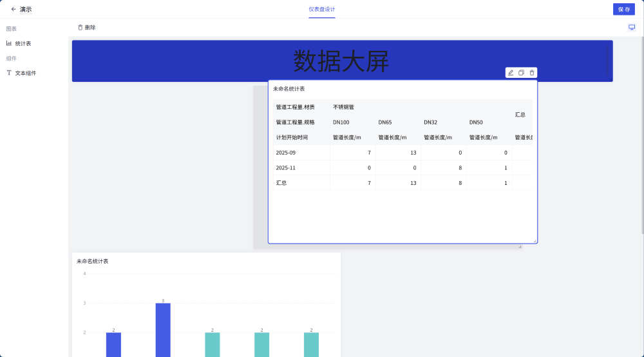
Task: Open the monitor preview icon at top right
Action: click(x=632, y=27)
